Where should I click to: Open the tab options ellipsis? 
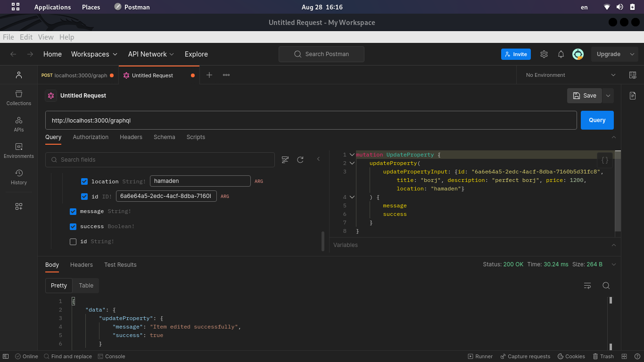pos(226,75)
